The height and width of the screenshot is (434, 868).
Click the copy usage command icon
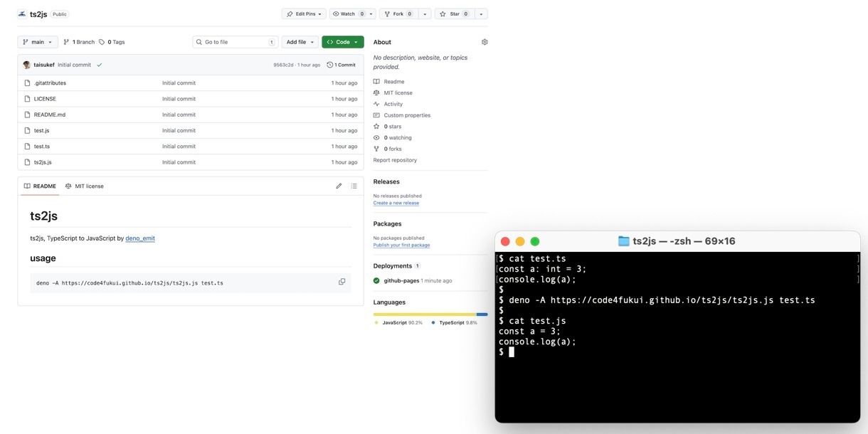tap(342, 282)
